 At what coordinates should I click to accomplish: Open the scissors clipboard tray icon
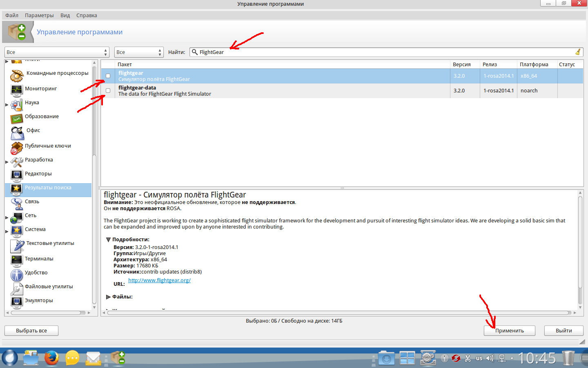tap(468, 358)
